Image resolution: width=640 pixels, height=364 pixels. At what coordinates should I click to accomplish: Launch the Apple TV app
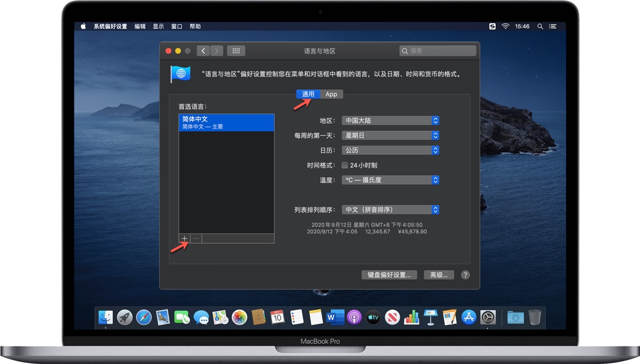[x=373, y=317]
